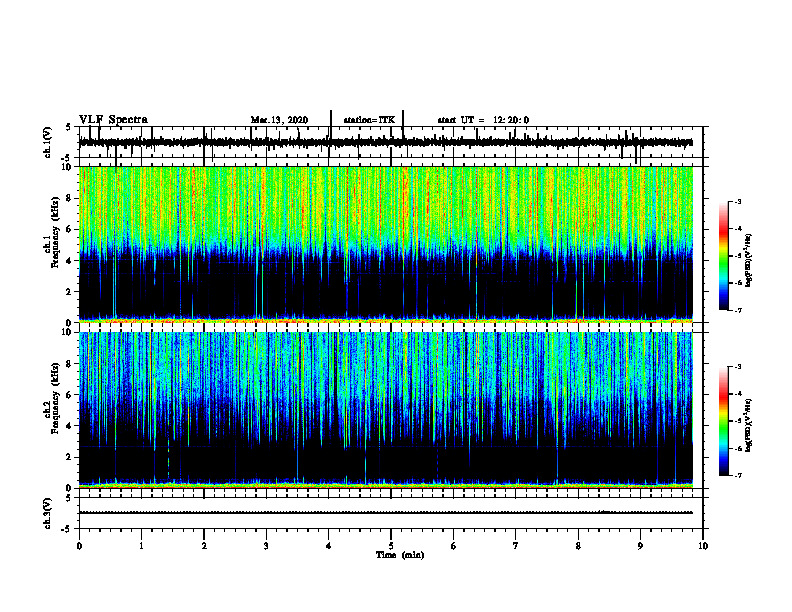Click the "7" tick on the Time axis
Image resolution: width=792 pixels, height=612 pixels.
pos(516,546)
